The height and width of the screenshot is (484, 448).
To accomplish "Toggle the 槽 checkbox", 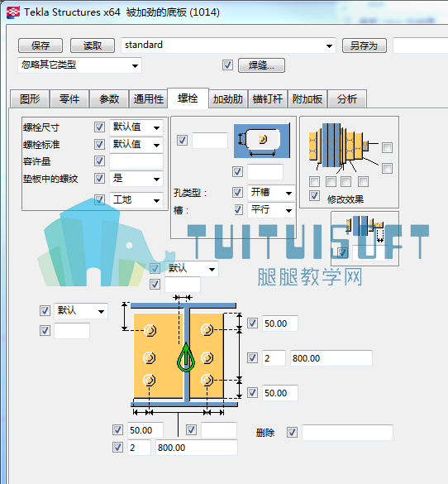I will (x=238, y=209).
